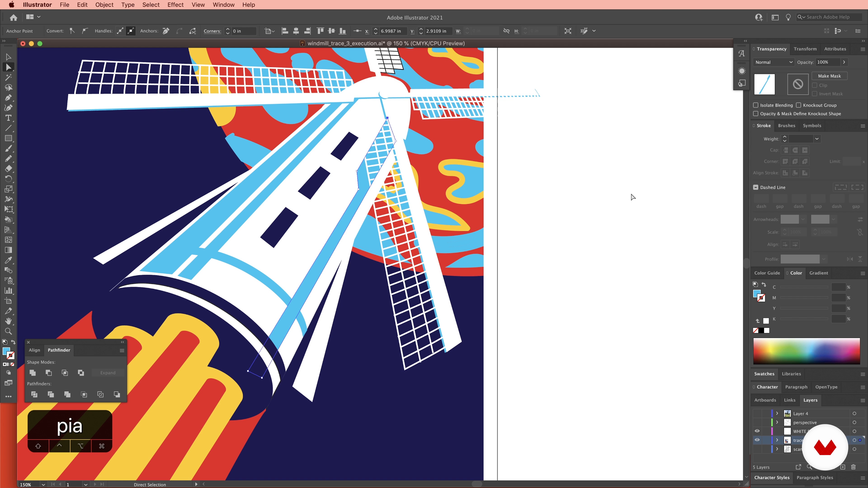868x488 pixels.
Task: Select the Magic Wand tool
Action: pyautogui.click(x=8, y=77)
